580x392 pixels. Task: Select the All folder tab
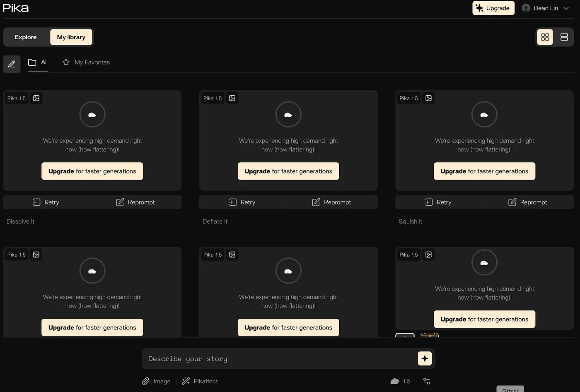(x=38, y=63)
